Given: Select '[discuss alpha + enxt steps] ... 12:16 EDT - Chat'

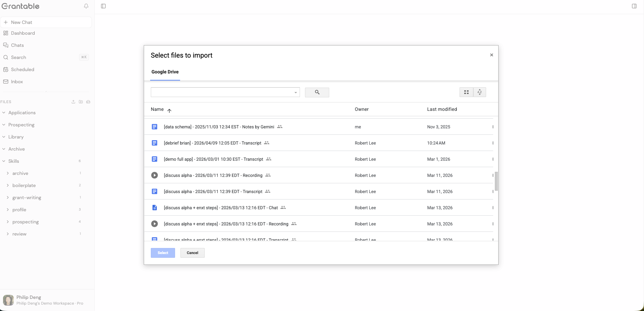Looking at the screenshot, I should 318,208.
